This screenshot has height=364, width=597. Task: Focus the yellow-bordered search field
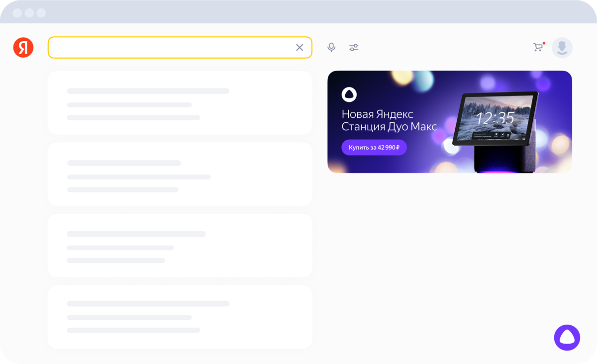180,47
